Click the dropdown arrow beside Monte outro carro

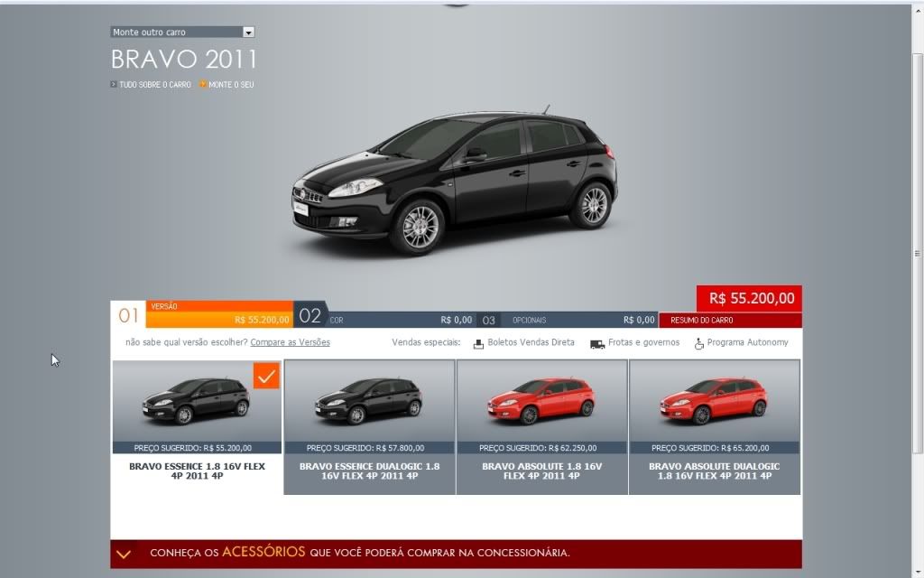click(249, 32)
